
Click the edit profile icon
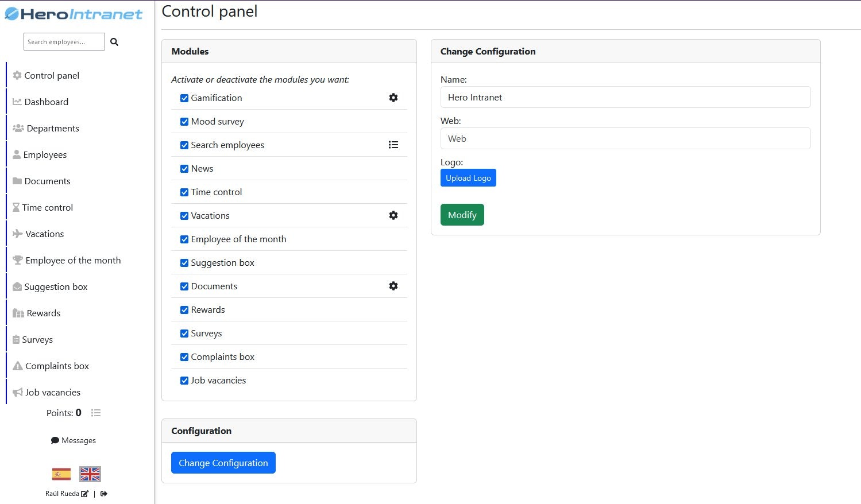pos(85,494)
